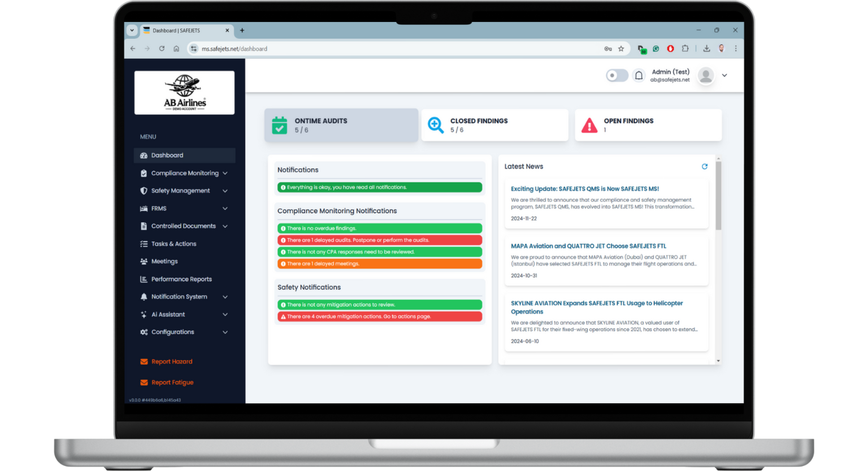Open news 'MAPA Aviation and QUATTRO JET Choose SAFEJETS FTL'
The height and width of the screenshot is (471, 868).
588,246
